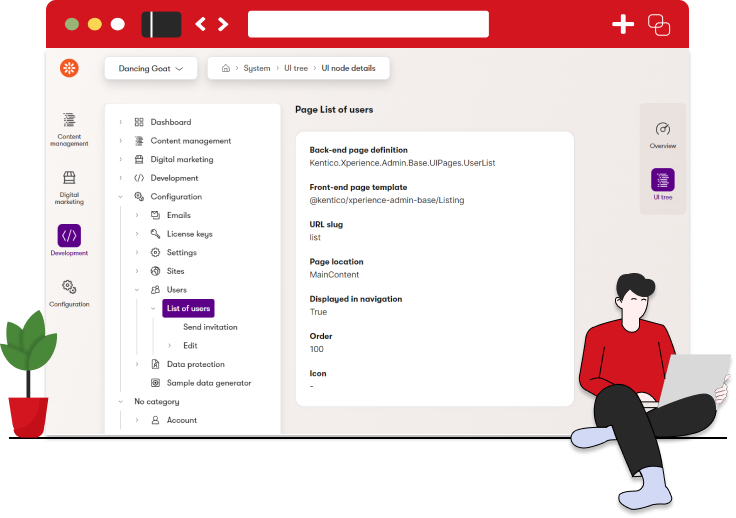Click the plus icon in browser bar

point(623,24)
